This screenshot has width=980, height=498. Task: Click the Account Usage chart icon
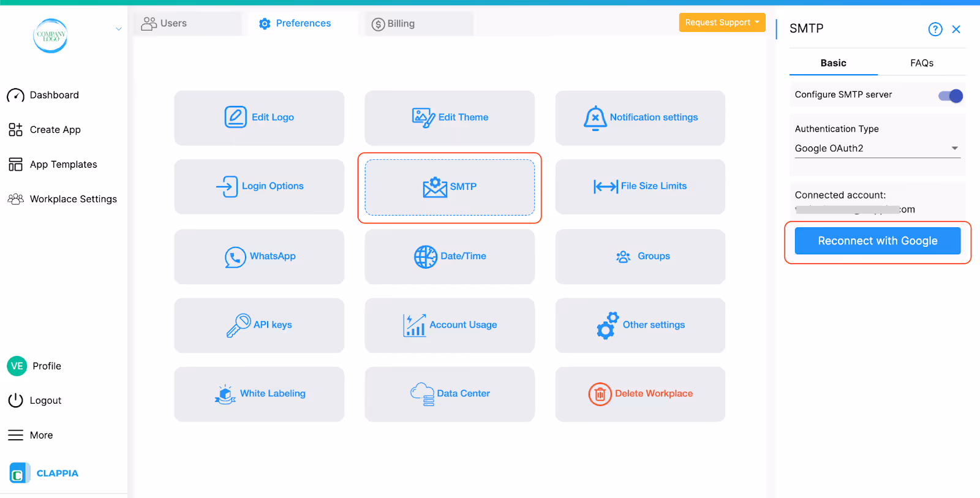coord(415,325)
